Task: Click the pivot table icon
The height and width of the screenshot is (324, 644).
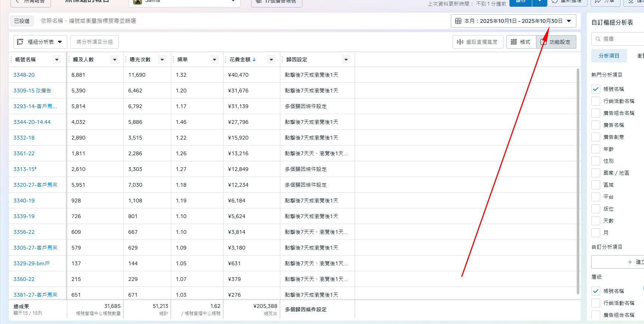Action: pyautogui.click(x=20, y=42)
